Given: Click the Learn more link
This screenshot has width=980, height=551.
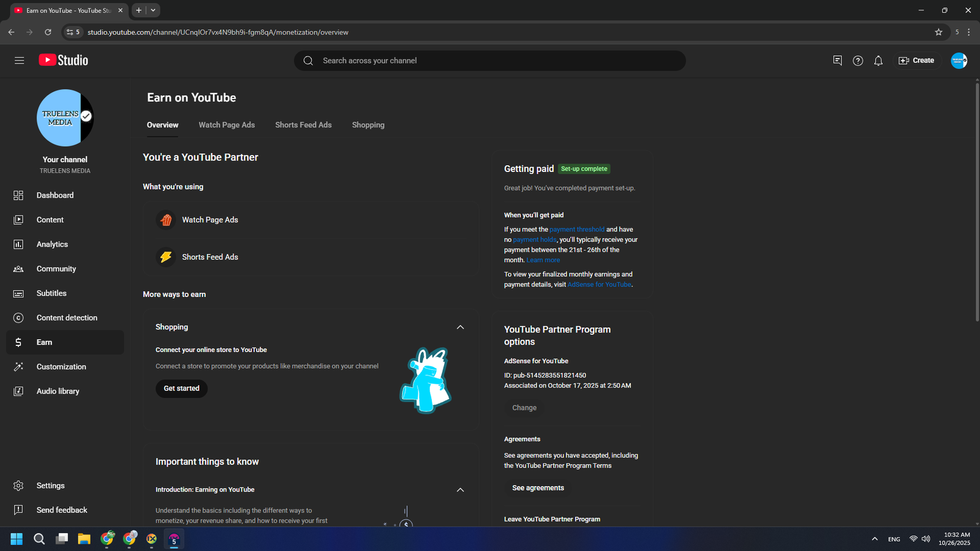Looking at the screenshot, I should [543, 260].
